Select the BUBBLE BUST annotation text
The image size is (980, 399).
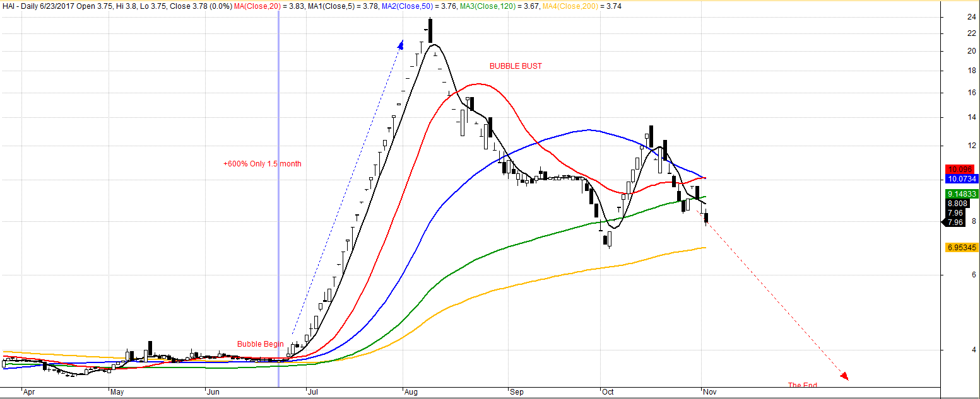(516, 66)
